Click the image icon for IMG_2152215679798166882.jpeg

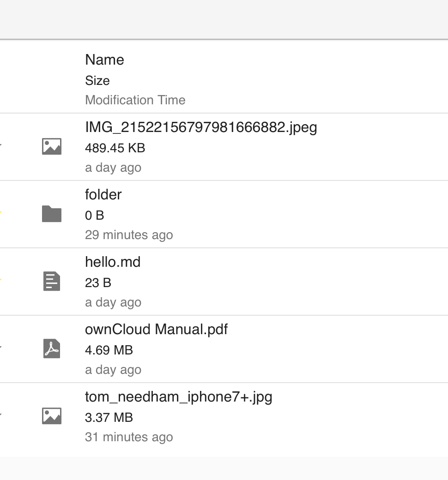(x=52, y=146)
